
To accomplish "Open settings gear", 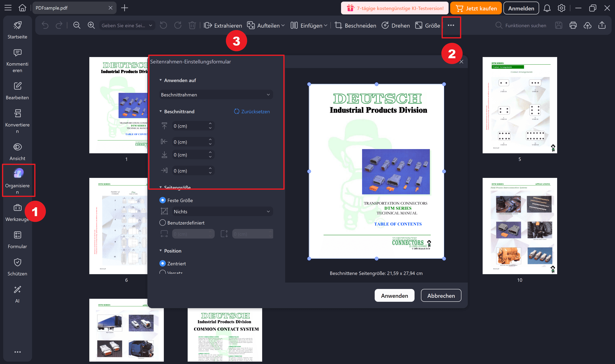I will (562, 8).
